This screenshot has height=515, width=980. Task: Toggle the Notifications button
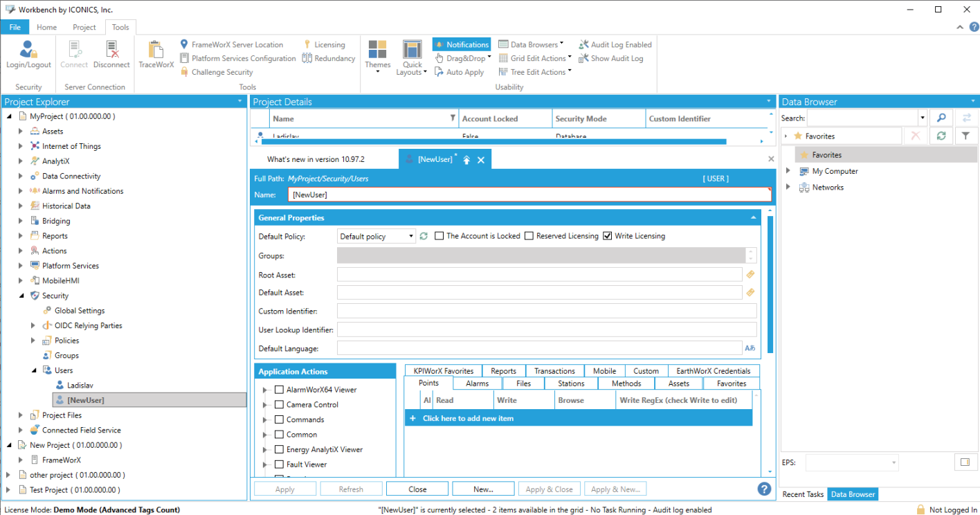[462, 44]
